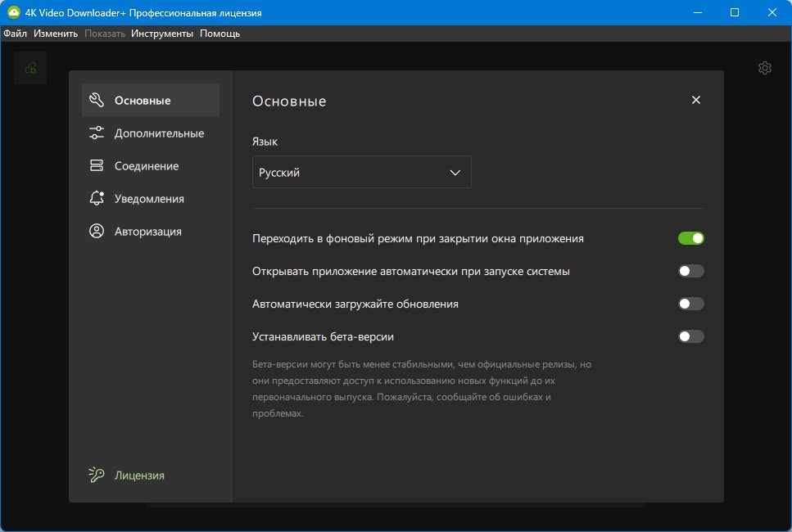Screen dimensions: 792x532
Task: Click the bell icon beside Уведомления
Action: coord(97,198)
